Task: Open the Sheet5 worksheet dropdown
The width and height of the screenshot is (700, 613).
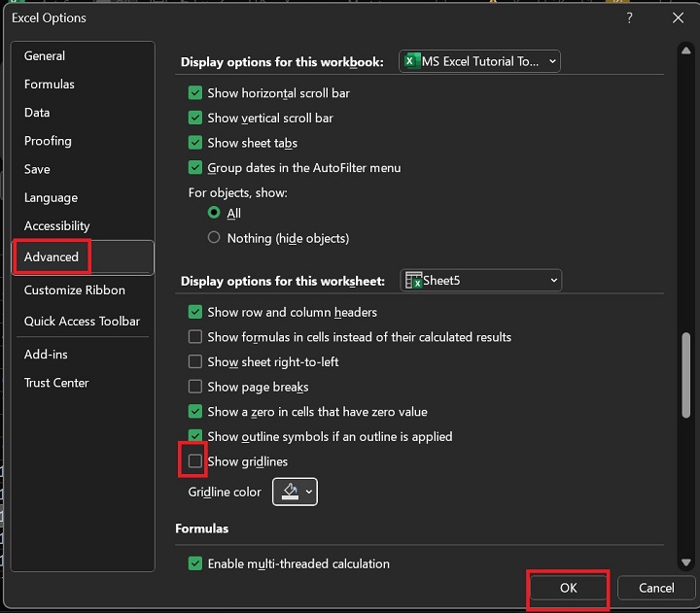Action: [481, 281]
